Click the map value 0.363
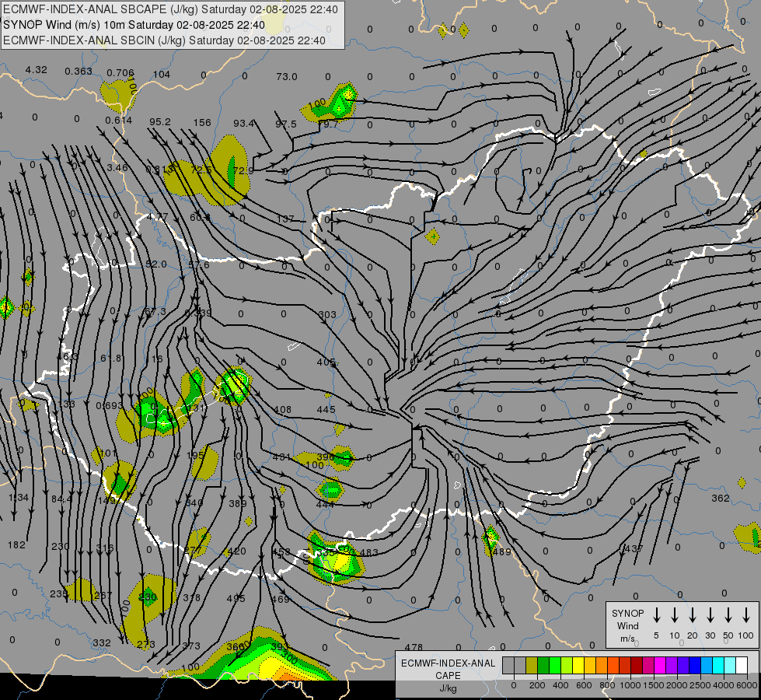 79,72
